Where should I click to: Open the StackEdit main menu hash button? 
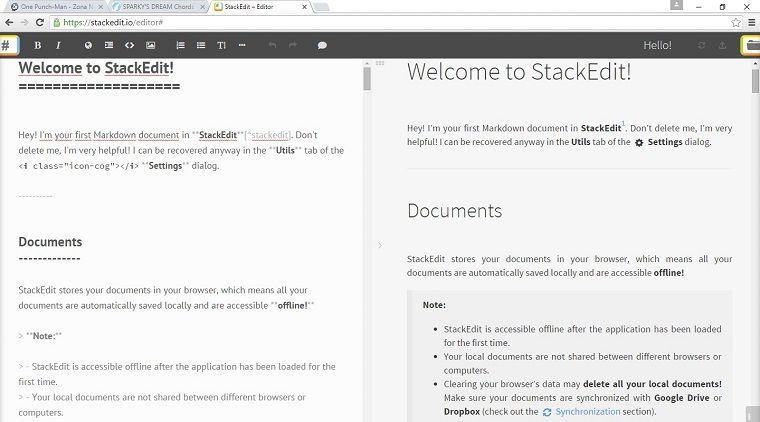click(x=8, y=46)
